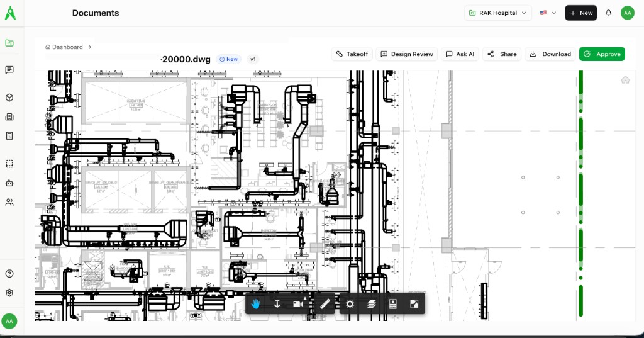Open the Takeoff tab button

click(x=352, y=54)
